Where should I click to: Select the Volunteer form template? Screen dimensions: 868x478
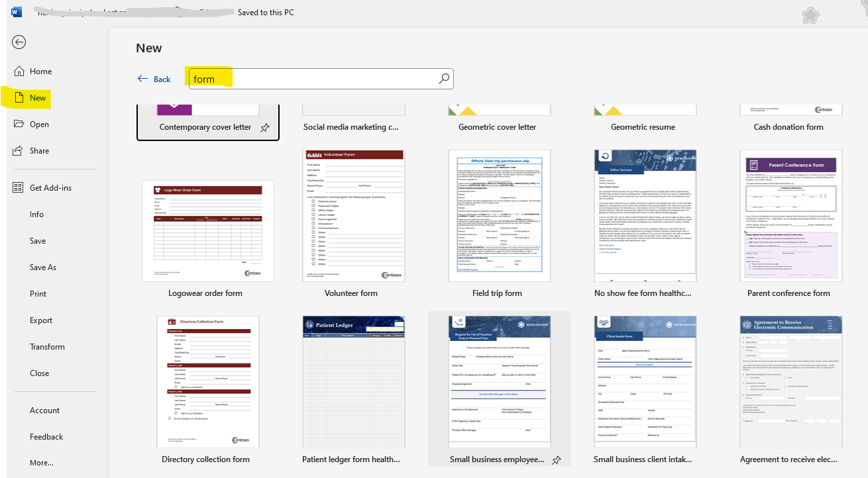pyautogui.click(x=353, y=215)
